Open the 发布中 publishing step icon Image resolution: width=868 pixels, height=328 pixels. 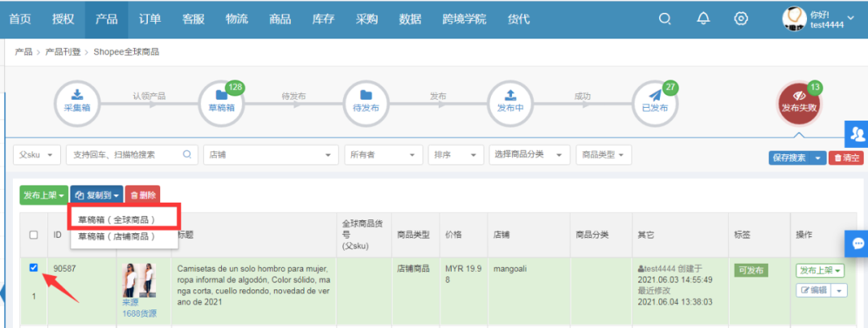510,102
